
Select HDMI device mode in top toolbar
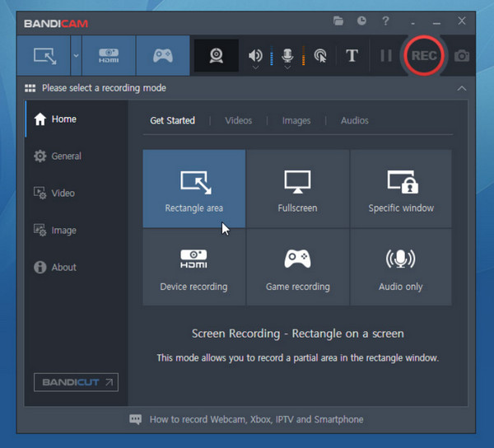tap(109, 56)
